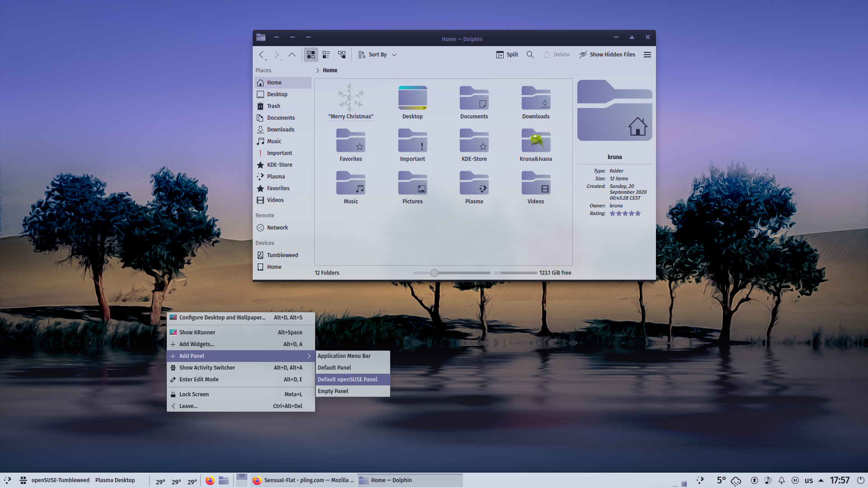This screenshot has height=488, width=868.
Task: Select Default openSUSE Panel
Action: pos(353,380)
